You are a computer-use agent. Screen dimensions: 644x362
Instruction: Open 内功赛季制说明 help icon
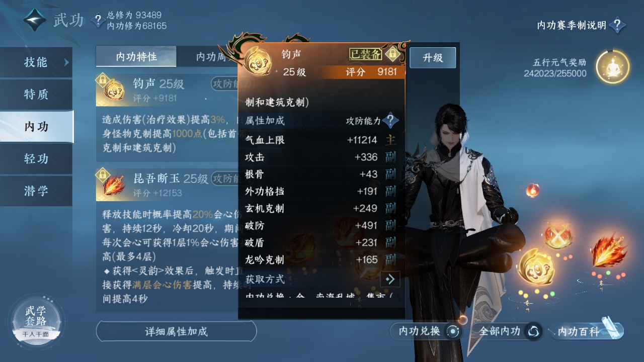(x=617, y=25)
